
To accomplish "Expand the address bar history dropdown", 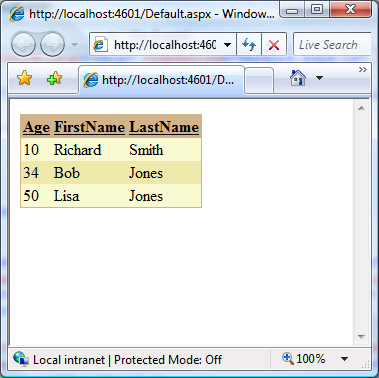I will point(227,45).
